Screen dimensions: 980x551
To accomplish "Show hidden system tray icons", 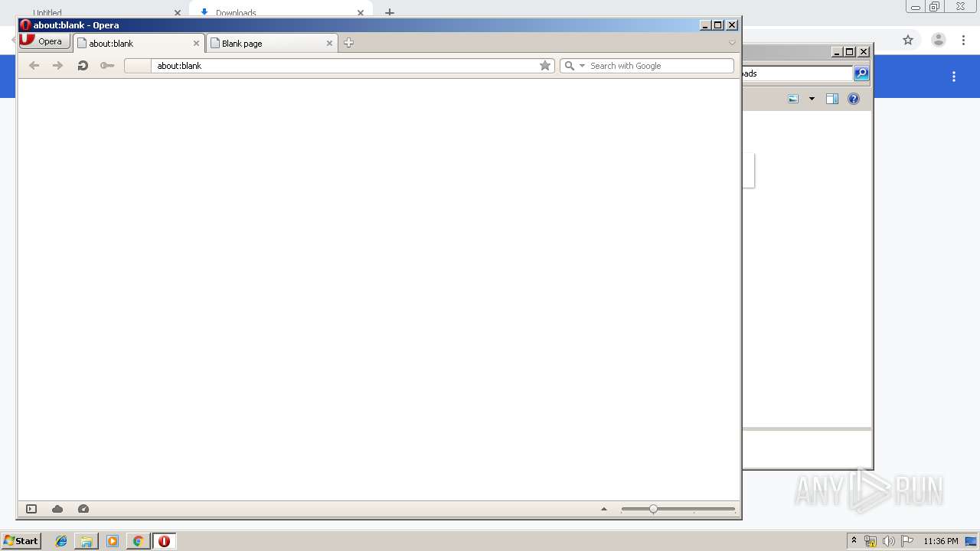I will [x=854, y=540].
